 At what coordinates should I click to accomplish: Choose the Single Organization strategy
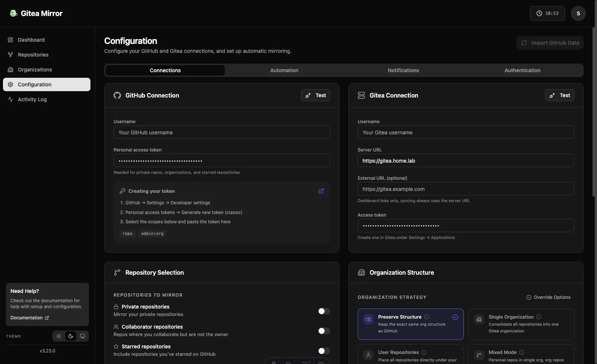(521, 324)
